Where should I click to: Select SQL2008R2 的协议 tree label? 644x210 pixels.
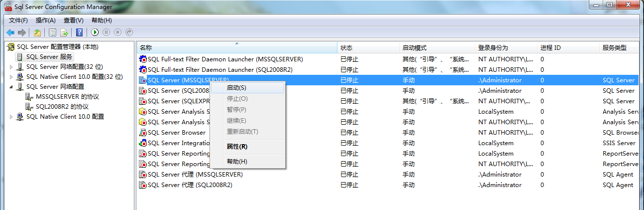point(62,107)
